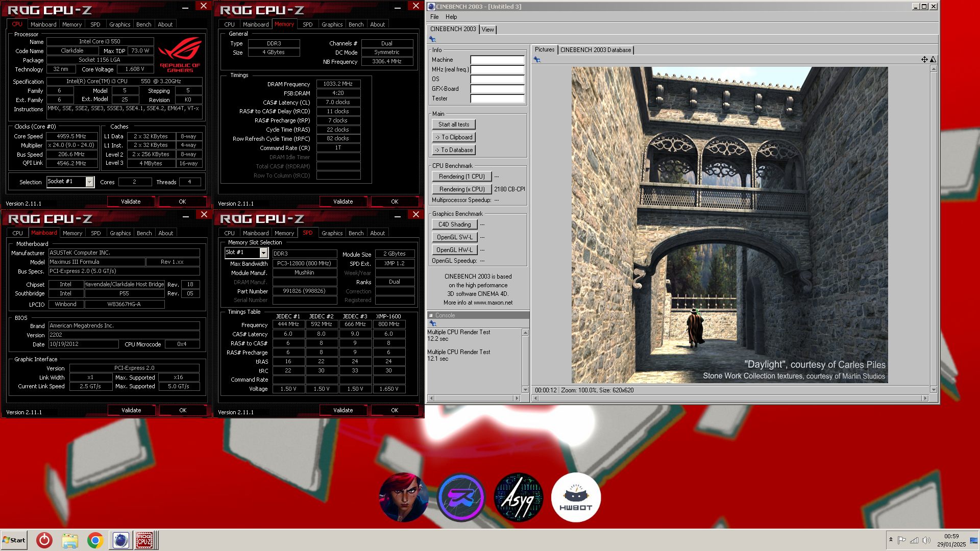Run Rendering (x CPU) benchmark
The image size is (980, 551).
pyautogui.click(x=462, y=189)
